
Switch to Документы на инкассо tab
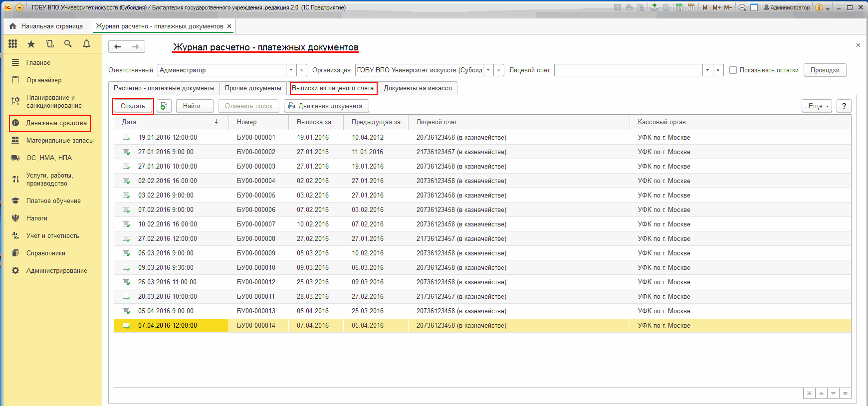point(418,88)
